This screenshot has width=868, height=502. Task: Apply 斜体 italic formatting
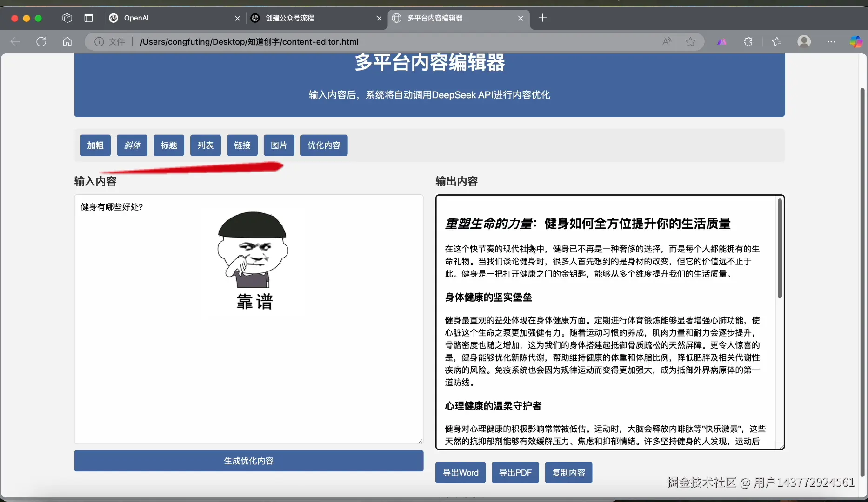132,145
